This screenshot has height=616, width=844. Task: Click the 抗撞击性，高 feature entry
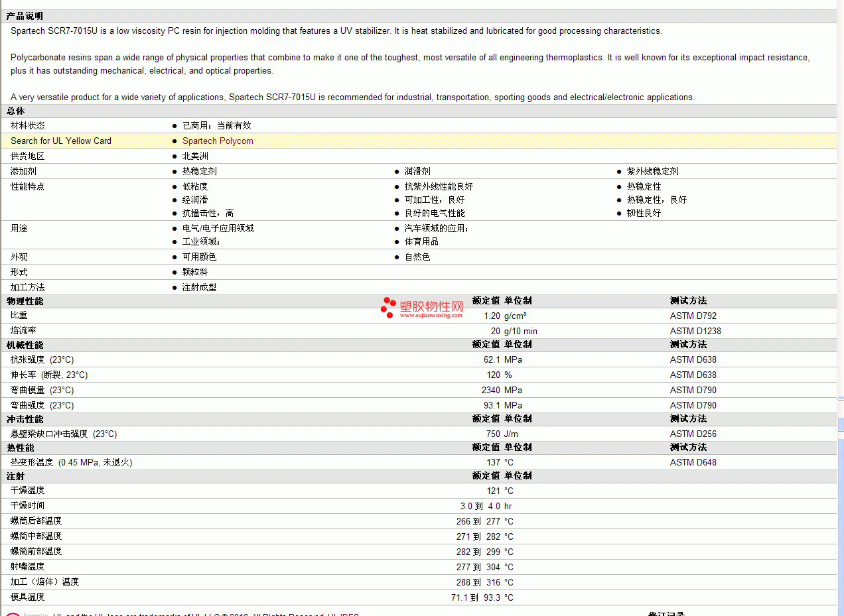click(208, 213)
